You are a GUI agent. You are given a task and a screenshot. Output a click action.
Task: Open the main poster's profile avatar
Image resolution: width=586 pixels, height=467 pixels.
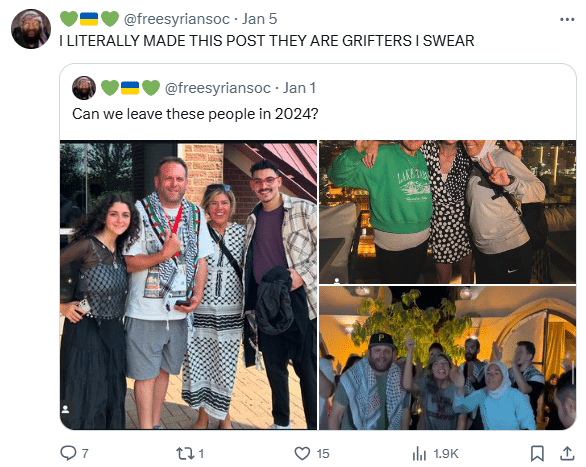31,29
